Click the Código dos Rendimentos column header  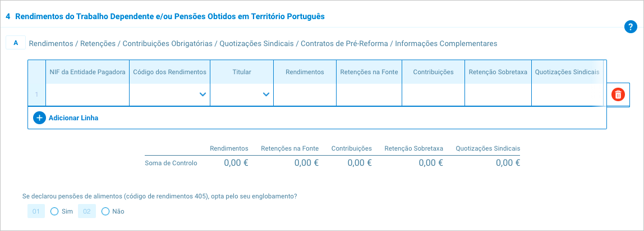coord(169,72)
